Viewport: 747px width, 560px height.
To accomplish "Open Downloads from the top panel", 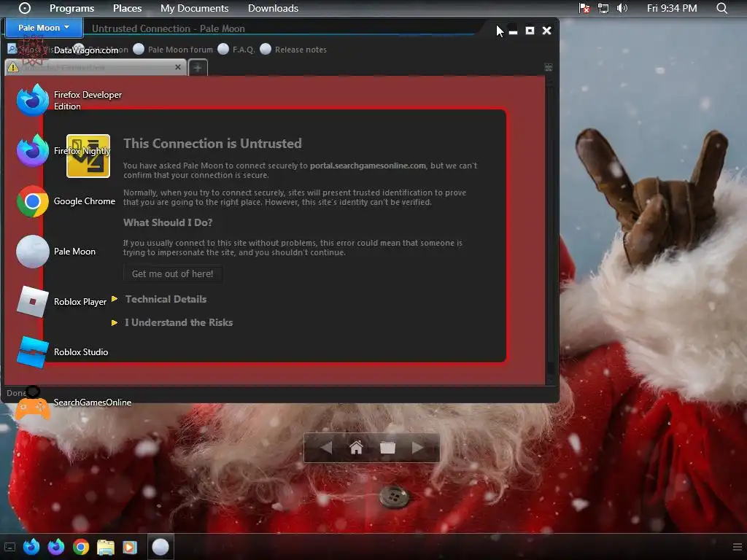I will [273, 8].
